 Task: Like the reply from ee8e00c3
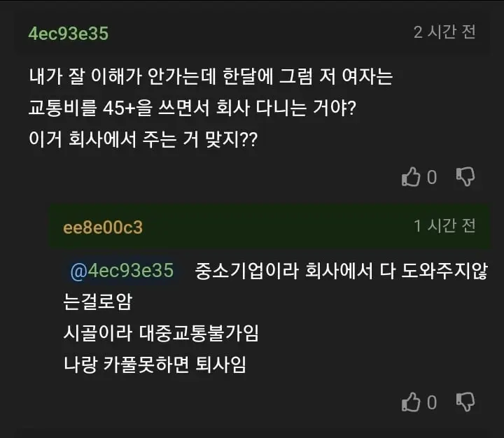[x=411, y=402]
